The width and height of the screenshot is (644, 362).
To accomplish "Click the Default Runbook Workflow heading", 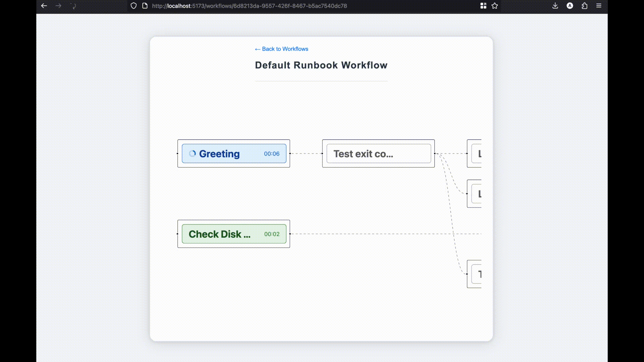I will [321, 65].
